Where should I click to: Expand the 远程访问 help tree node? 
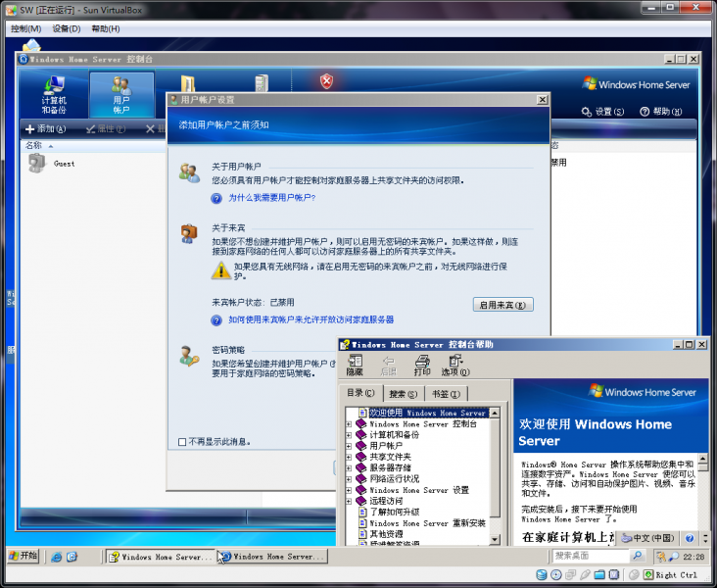(x=349, y=501)
